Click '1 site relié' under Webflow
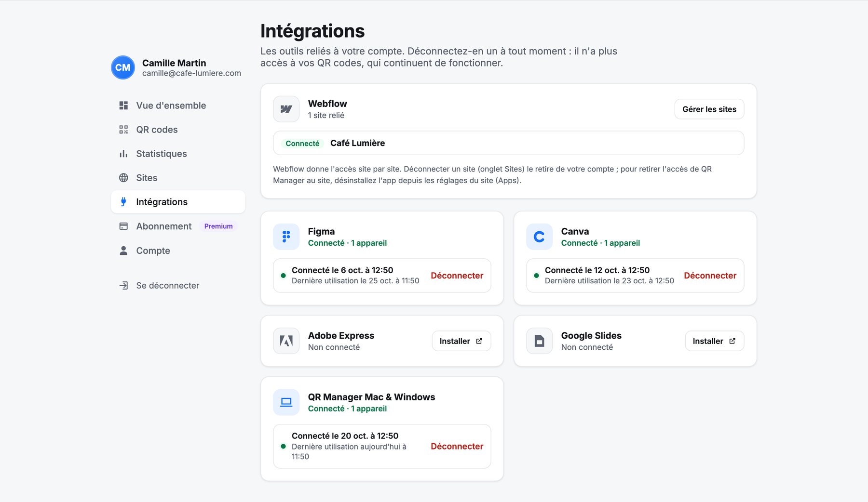The height and width of the screenshot is (502, 868). tap(326, 116)
